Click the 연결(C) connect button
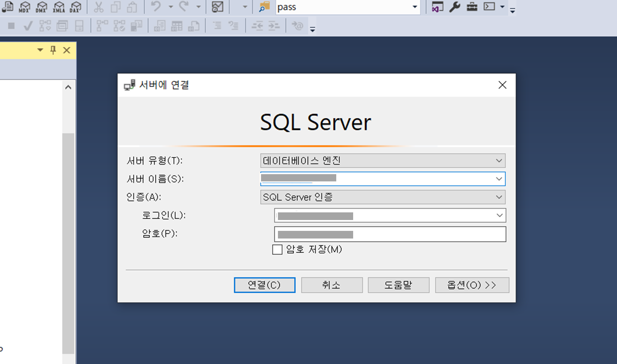This screenshot has width=617, height=364. click(265, 285)
